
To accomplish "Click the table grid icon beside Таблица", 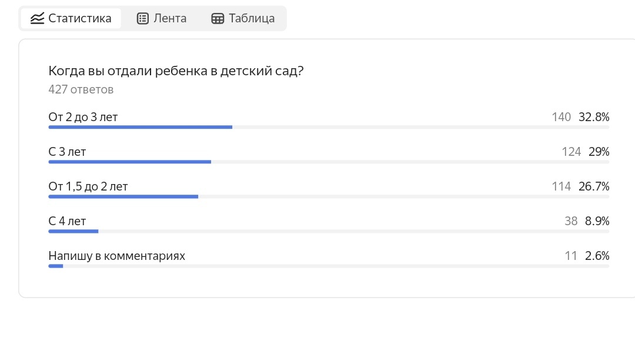I will [218, 18].
